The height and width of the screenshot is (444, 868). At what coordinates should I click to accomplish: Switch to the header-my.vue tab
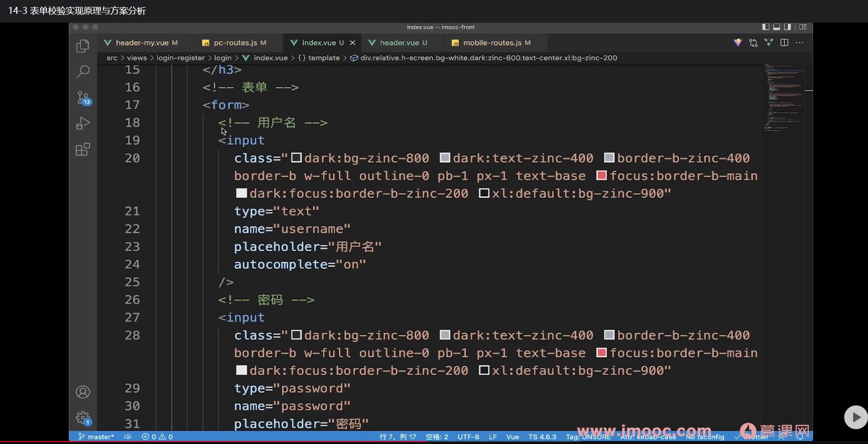[141, 43]
